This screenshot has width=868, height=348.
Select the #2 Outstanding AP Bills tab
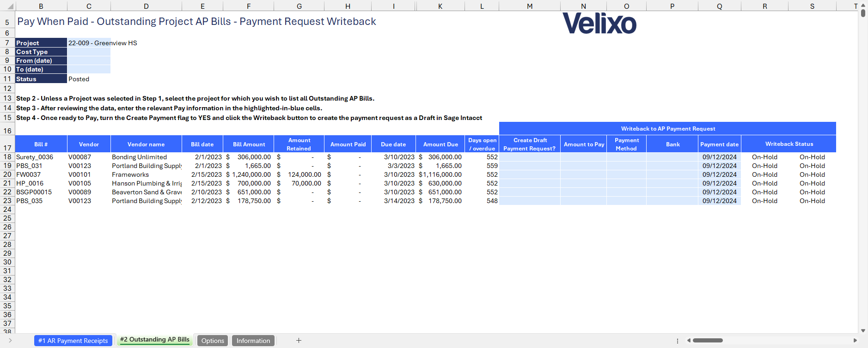[155, 340]
